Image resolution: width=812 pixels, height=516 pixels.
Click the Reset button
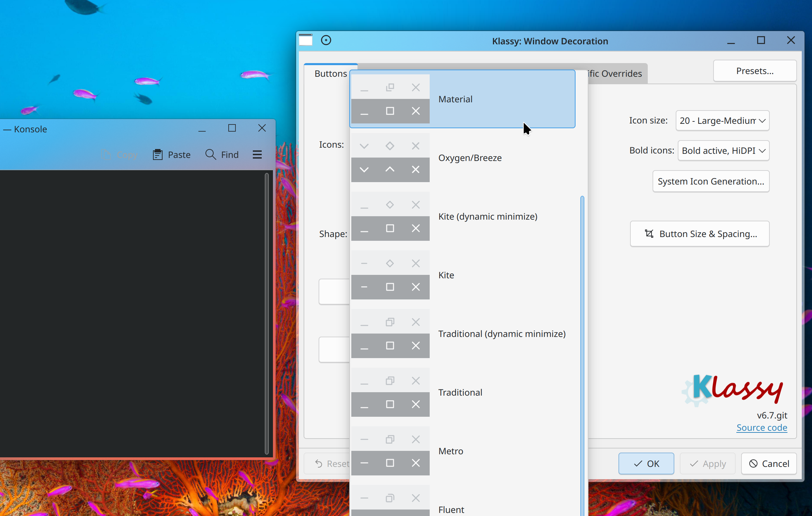coord(327,463)
